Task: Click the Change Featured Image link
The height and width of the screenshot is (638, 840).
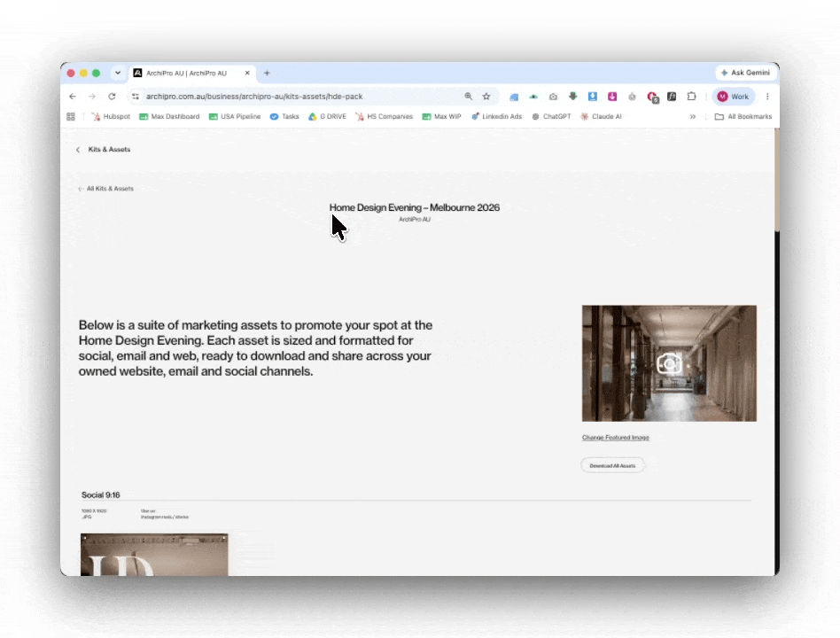Action: (x=615, y=438)
